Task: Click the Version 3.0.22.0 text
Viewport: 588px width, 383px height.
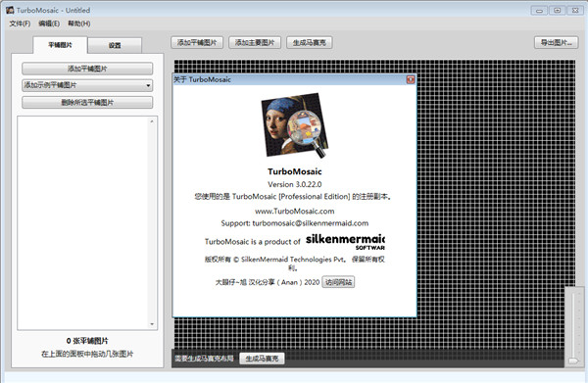Action: 295,184
